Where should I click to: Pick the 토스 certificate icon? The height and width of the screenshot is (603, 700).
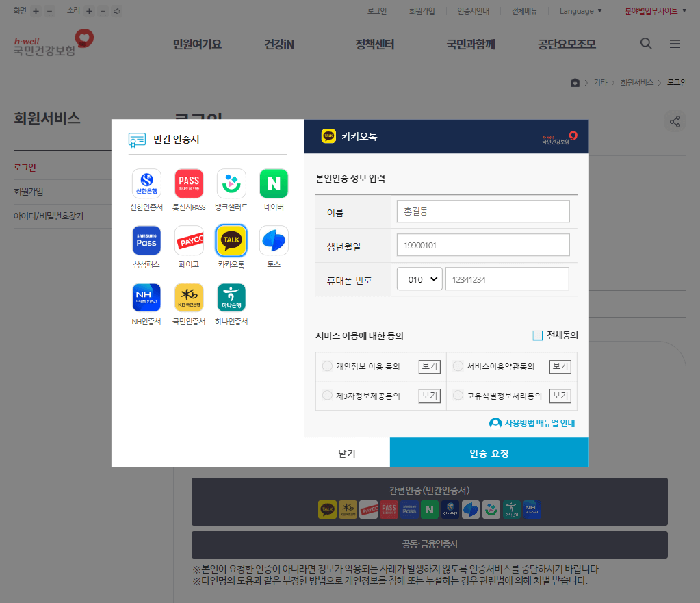pyautogui.click(x=274, y=240)
